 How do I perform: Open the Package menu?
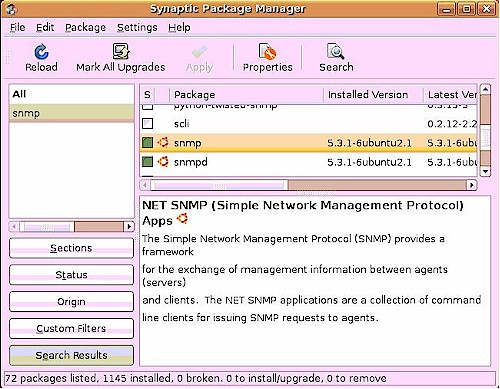click(85, 27)
